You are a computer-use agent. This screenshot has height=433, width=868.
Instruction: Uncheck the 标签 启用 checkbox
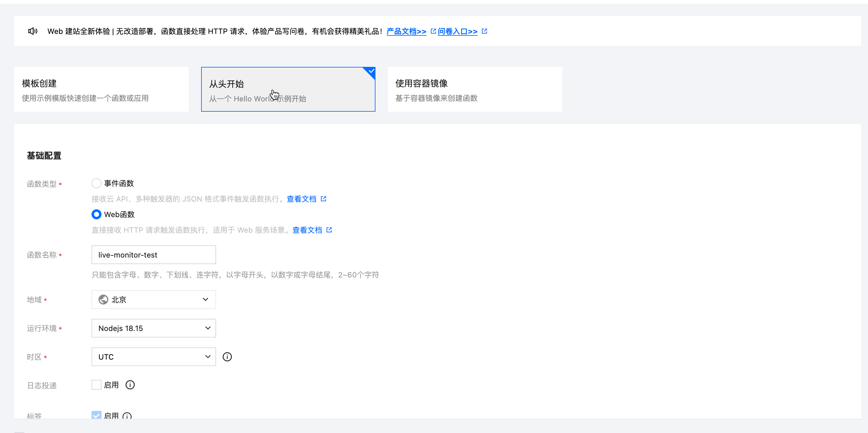[x=97, y=415]
